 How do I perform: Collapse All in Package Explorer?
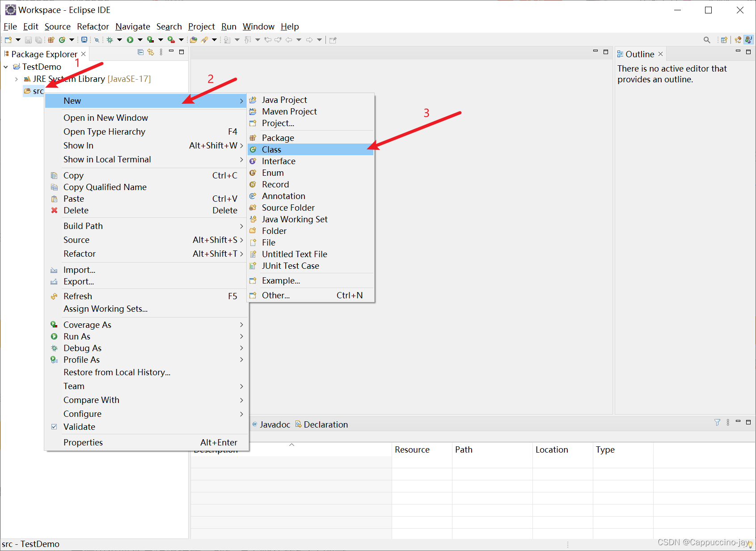(140, 52)
